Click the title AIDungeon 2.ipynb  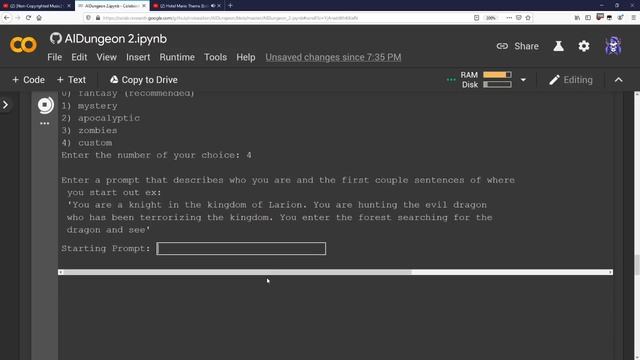tap(116, 39)
